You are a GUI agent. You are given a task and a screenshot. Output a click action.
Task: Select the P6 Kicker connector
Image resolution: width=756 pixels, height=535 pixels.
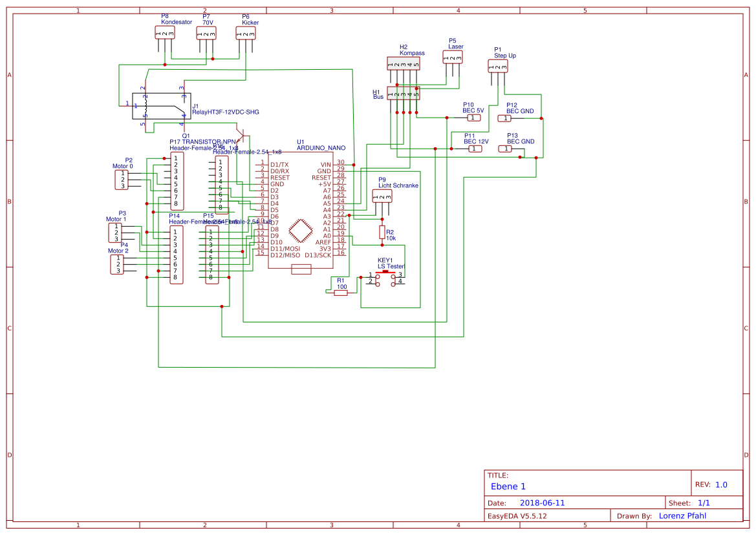pyautogui.click(x=246, y=33)
